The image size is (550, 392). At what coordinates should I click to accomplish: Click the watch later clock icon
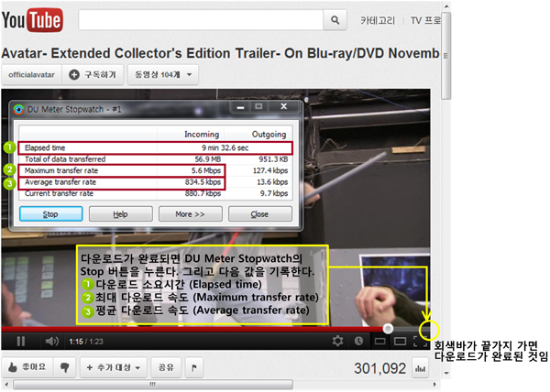tap(358, 341)
